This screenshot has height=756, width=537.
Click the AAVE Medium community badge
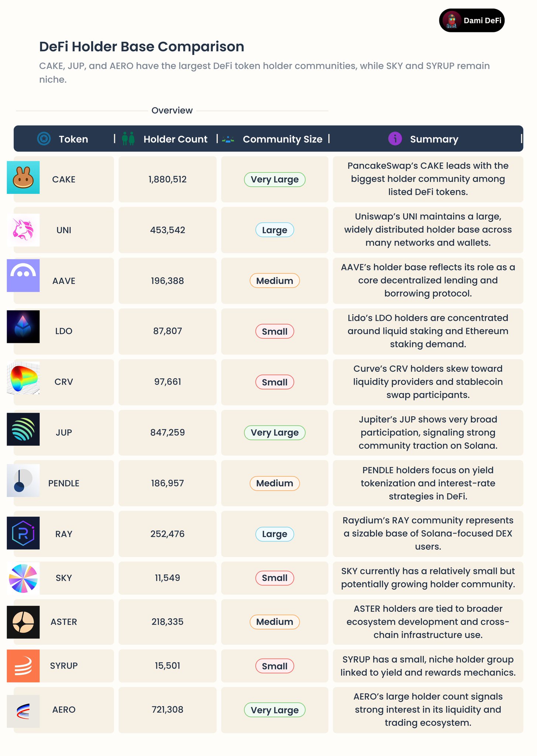(x=275, y=281)
